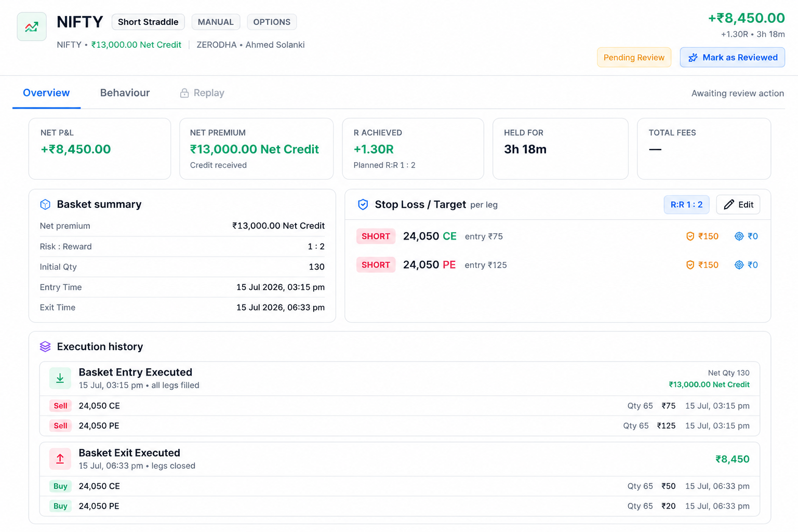This screenshot has height=532, width=798.
Task: Click the Entry Time 15 Jul 2026, 03:15 pm
Action: 281,287
